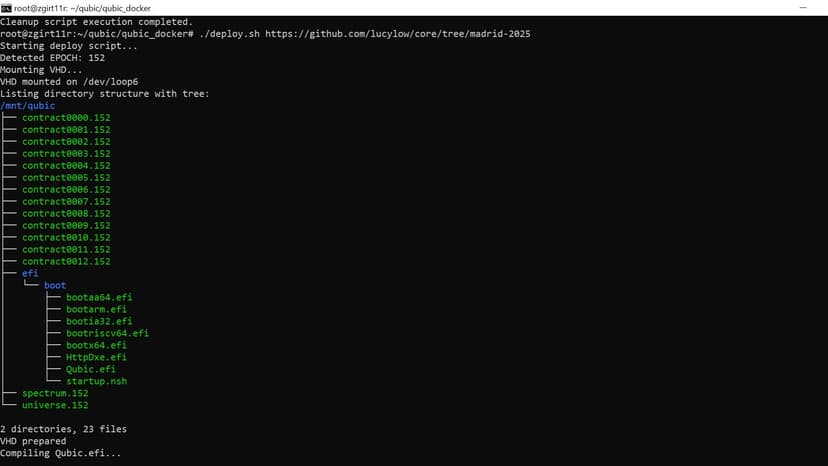828x466 pixels.
Task: Click 'Compiling Qubic.efi...' status line
Action: pos(60,453)
